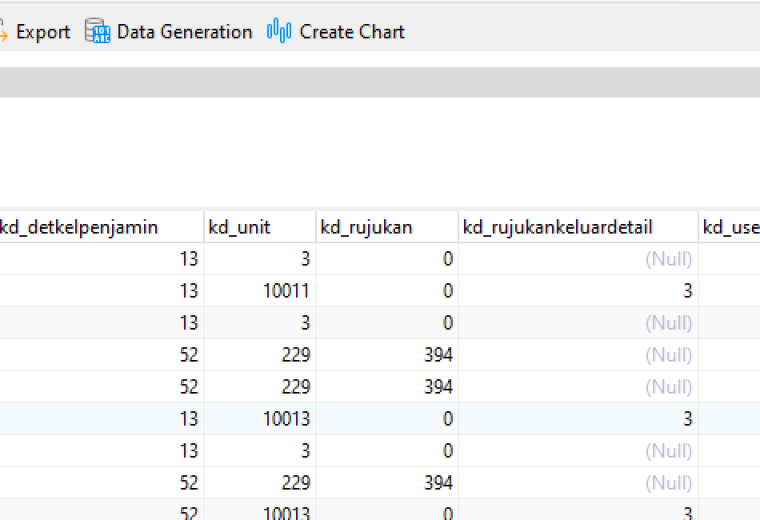Image resolution: width=760 pixels, height=520 pixels.
Task: Click the partially visible kd_use column header
Action: tap(729, 227)
